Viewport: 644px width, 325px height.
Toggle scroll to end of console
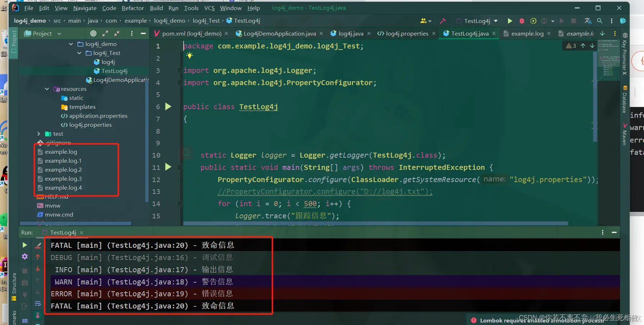[x=38, y=315]
